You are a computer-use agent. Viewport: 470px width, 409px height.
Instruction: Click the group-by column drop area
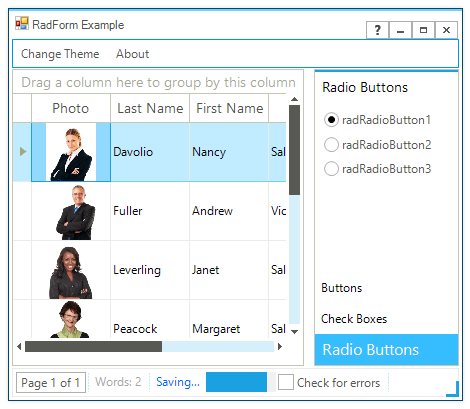click(158, 82)
